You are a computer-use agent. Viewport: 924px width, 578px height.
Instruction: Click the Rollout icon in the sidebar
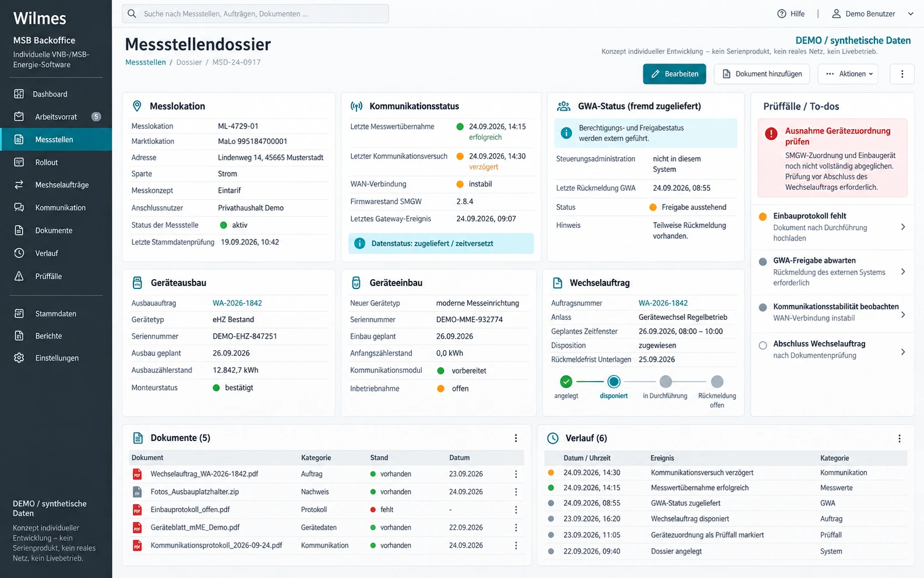19,162
